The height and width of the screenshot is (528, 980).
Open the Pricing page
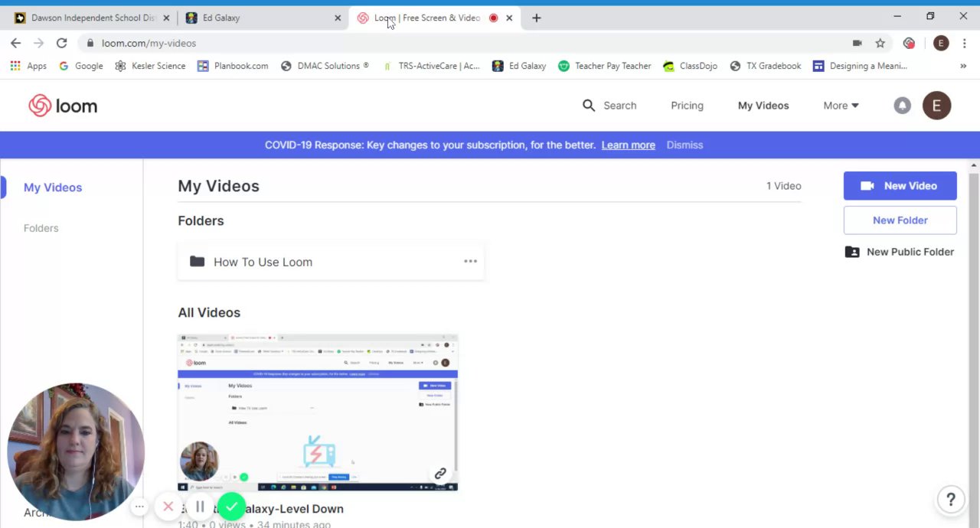pyautogui.click(x=687, y=106)
